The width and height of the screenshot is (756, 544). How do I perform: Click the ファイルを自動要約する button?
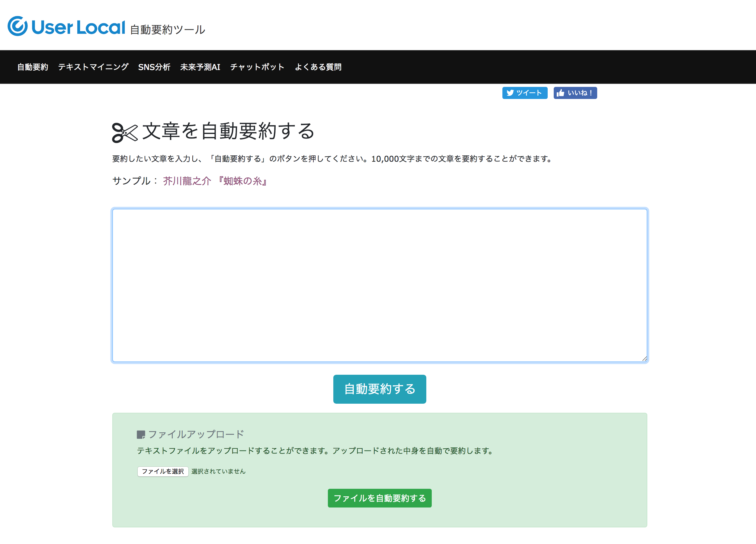[380, 498]
